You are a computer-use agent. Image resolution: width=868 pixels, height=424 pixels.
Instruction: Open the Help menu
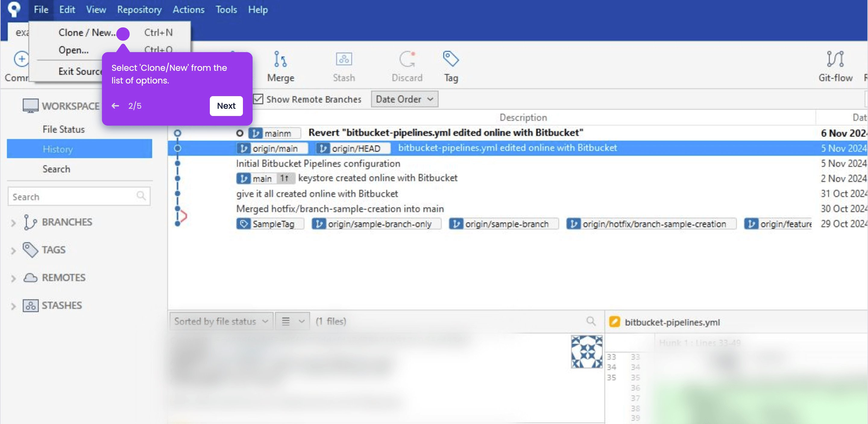pyautogui.click(x=258, y=9)
